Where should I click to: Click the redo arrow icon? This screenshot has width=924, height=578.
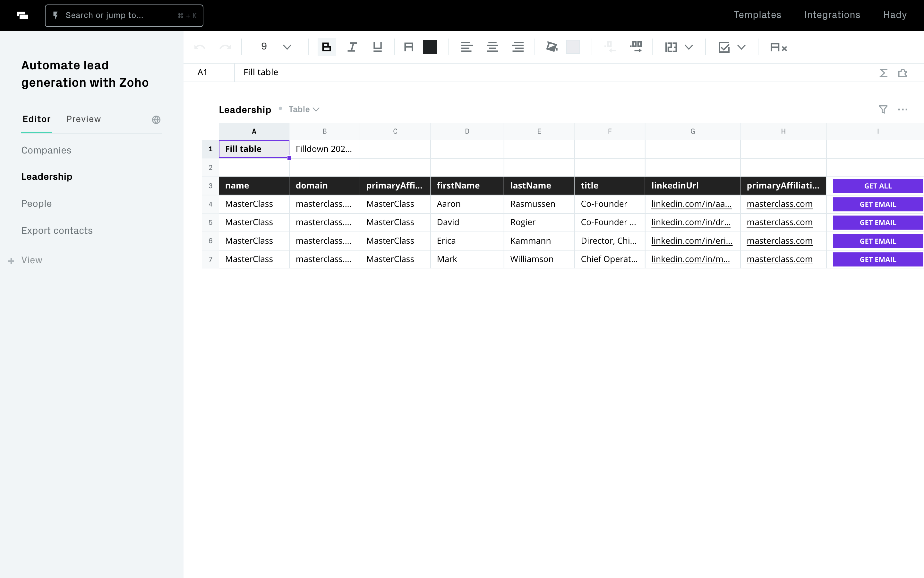coord(225,48)
